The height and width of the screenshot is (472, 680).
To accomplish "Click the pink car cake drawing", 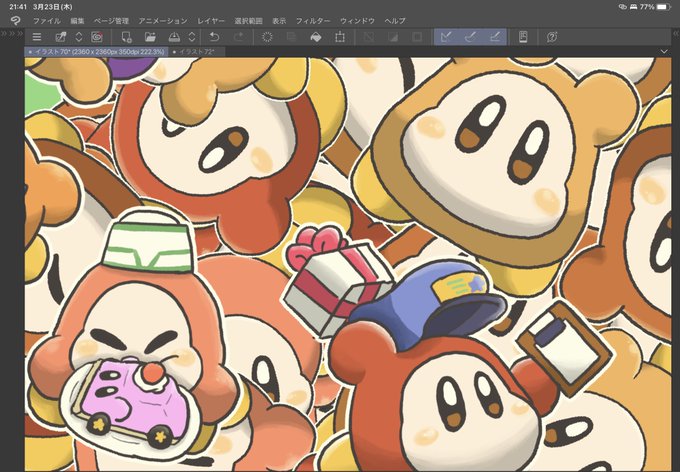I will point(133,401).
